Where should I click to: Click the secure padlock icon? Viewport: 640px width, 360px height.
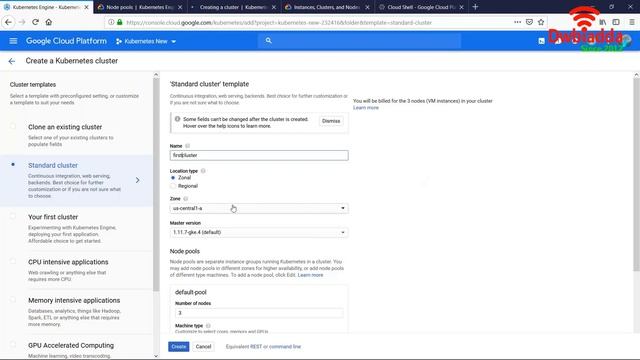[x=119, y=22]
